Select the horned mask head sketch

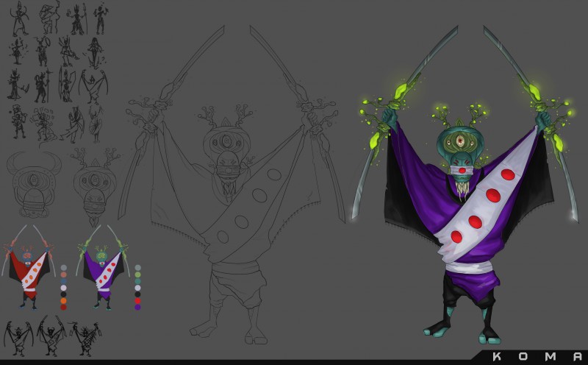coord(34,184)
